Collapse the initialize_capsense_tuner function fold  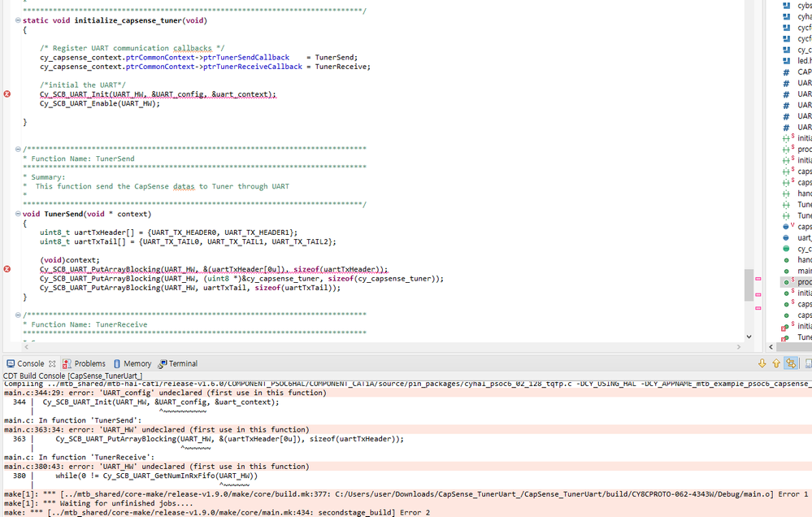[x=18, y=20]
